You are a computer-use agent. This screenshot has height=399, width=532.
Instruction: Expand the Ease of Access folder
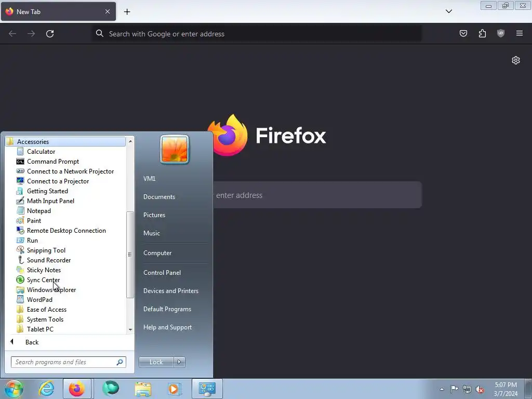pos(42,310)
